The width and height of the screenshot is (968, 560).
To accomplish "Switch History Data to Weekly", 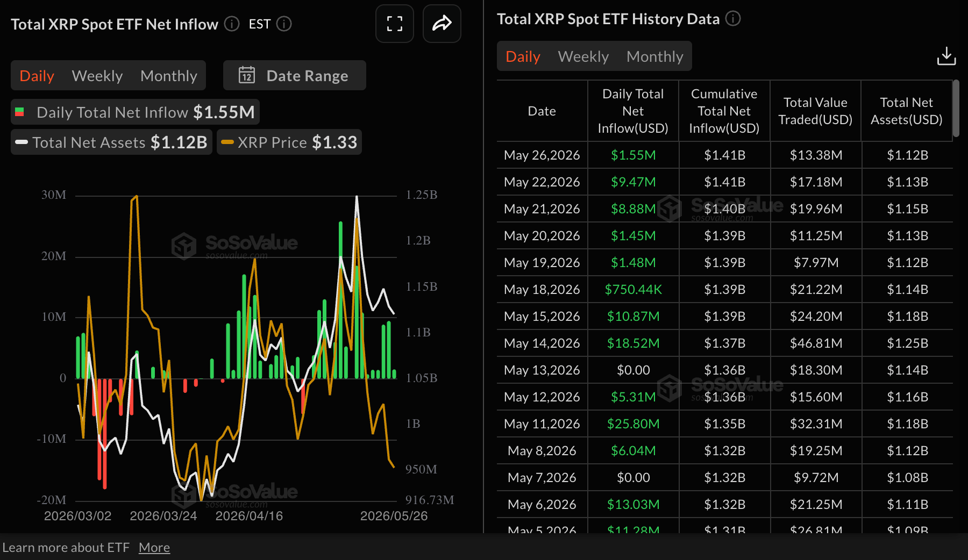I will pyautogui.click(x=583, y=56).
